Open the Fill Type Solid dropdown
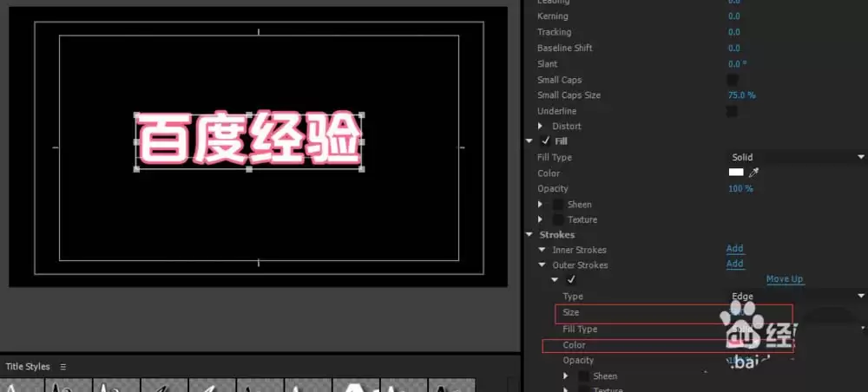Viewport: 868px width, 392px height. tap(795, 157)
